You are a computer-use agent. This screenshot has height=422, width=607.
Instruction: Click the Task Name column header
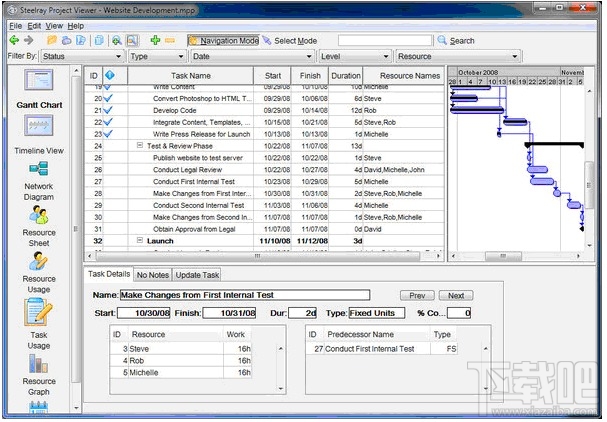(191, 76)
